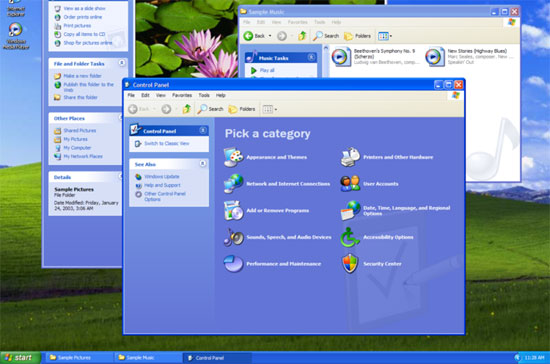Open the Tools menu in Control Panel
The image size is (550, 364).
204,95
